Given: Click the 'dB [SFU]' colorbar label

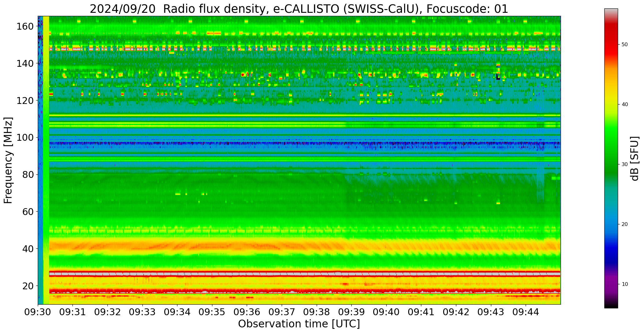Looking at the screenshot, I should [x=635, y=159].
